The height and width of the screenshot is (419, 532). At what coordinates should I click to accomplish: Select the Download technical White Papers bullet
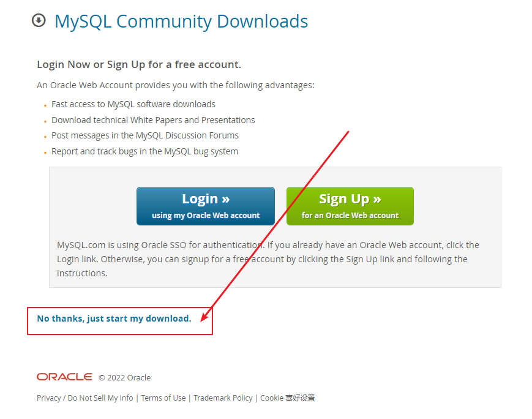[153, 120]
